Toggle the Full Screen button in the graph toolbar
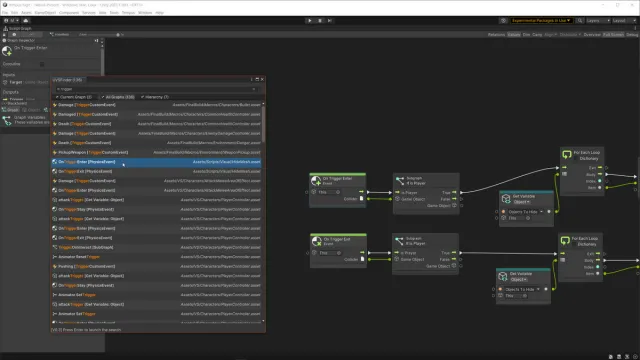 613,35
